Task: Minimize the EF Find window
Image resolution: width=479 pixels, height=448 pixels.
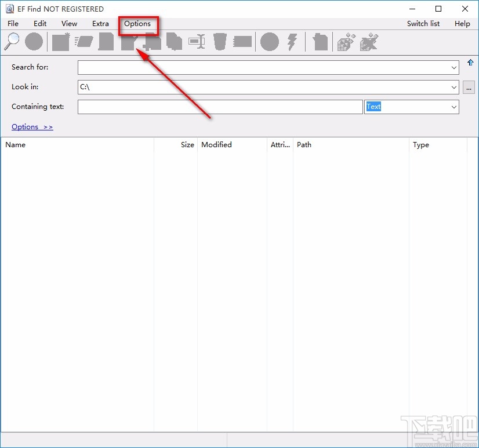Action: point(412,9)
